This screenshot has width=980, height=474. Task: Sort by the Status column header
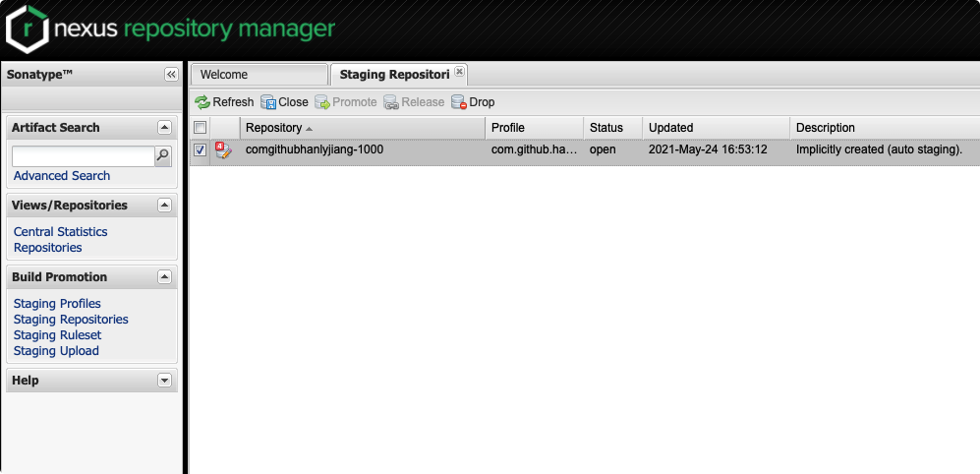[613, 128]
